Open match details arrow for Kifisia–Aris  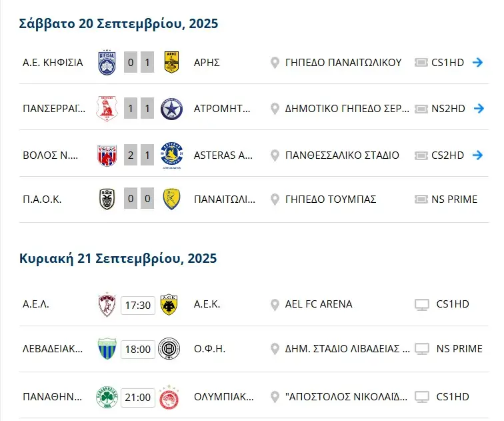coord(477,63)
